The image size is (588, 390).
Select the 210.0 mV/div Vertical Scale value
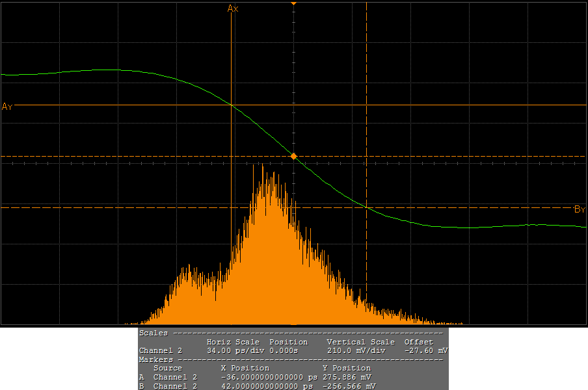356,350
